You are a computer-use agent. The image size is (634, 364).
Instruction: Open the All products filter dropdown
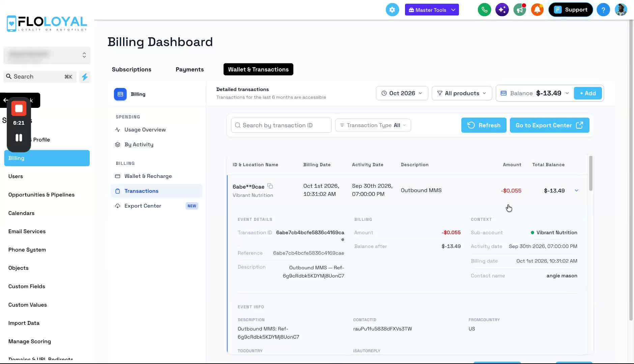[462, 93]
